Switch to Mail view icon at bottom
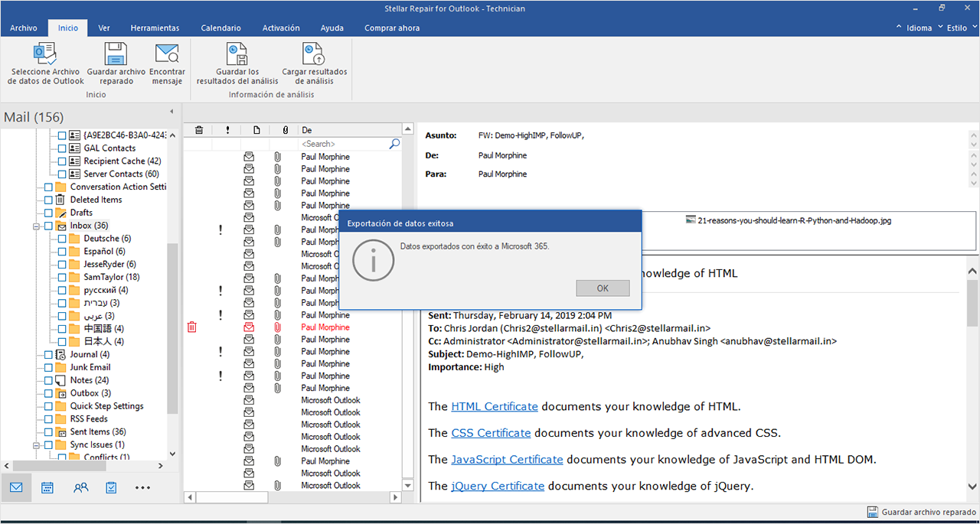The width and height of the screenshot is (980, 524). pos(16,487)
